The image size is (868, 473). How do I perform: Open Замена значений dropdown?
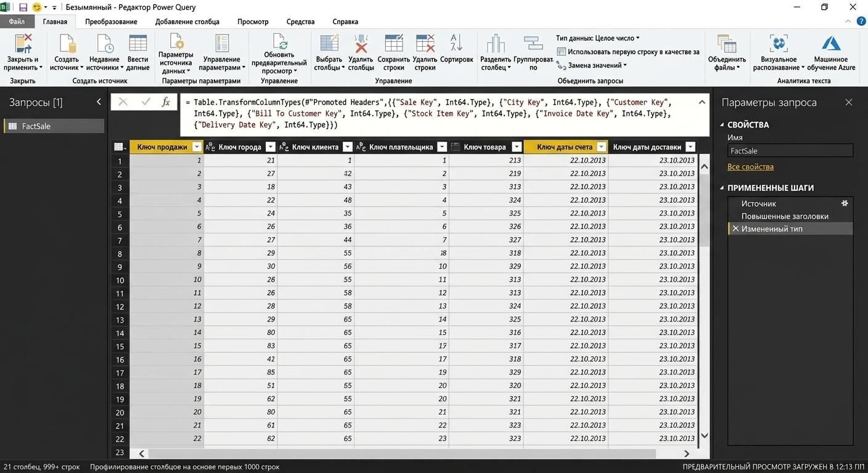pos(592,65)
